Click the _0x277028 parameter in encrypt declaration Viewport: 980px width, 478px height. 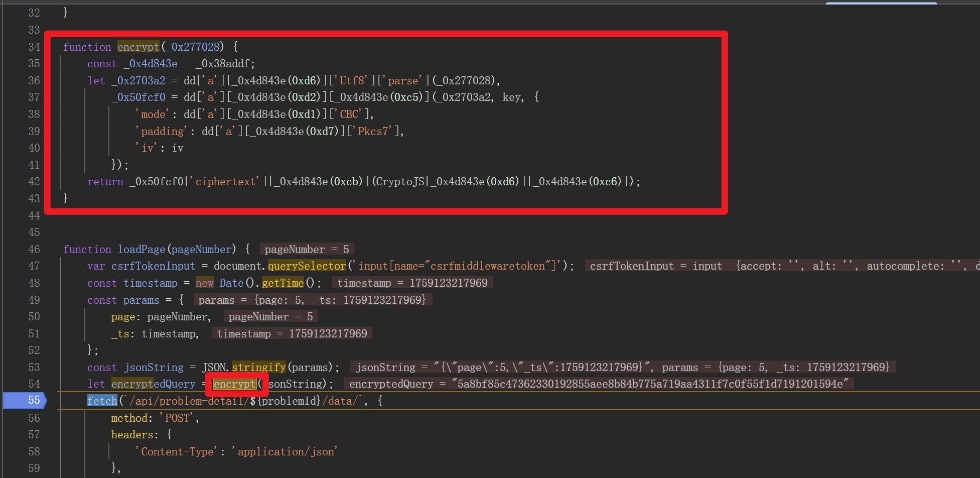click(x=193, y=47)
